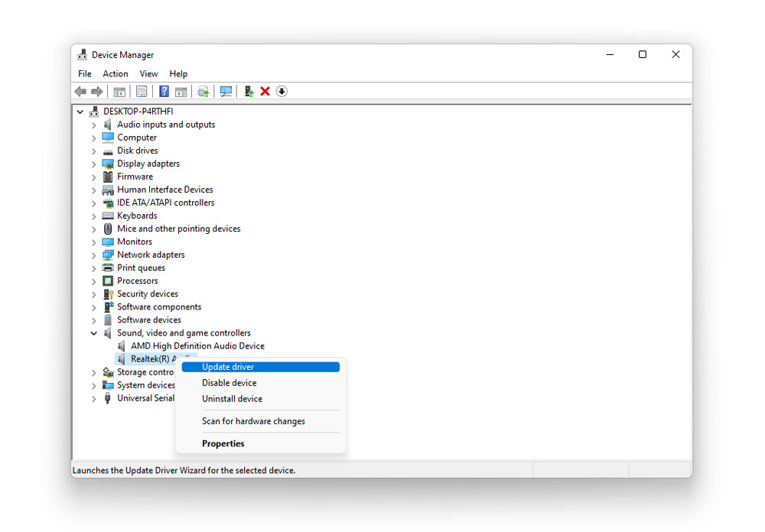The width and height of the screenshot is (765, 532).
Task: Click the gear with green arrow toolbar icon
Action: [203, 91]
